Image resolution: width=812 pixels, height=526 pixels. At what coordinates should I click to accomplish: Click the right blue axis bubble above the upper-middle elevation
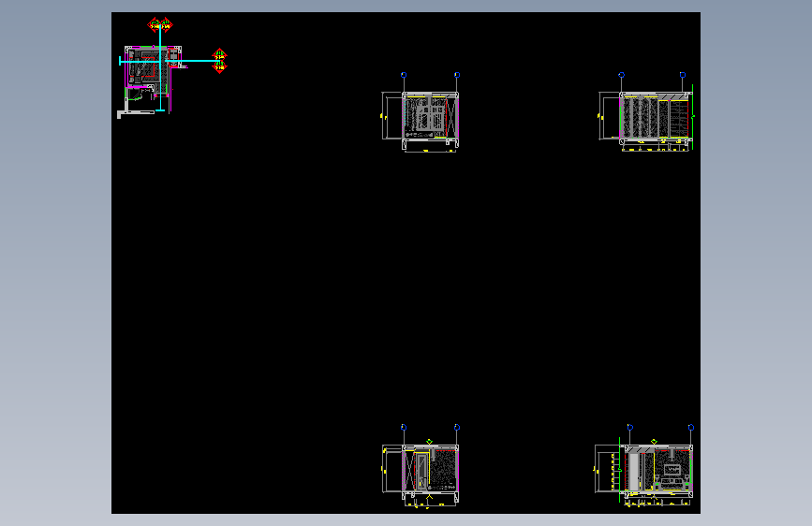coord(457,75)
